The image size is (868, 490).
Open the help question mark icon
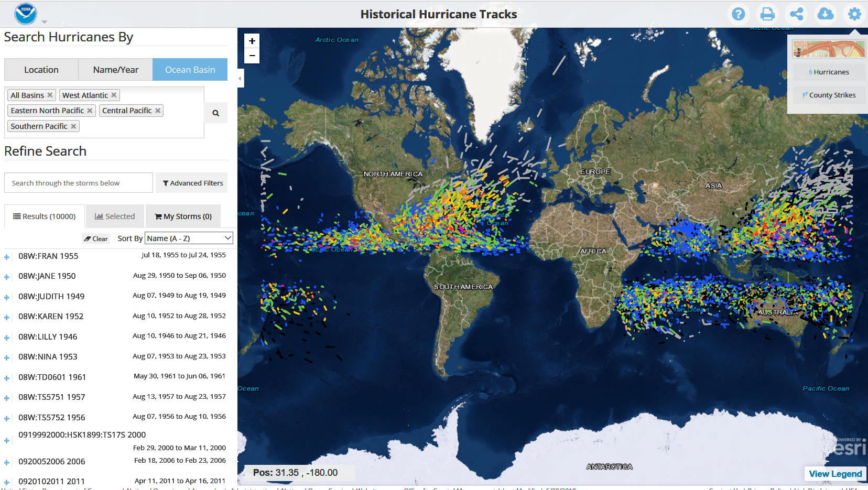[738, 14]
